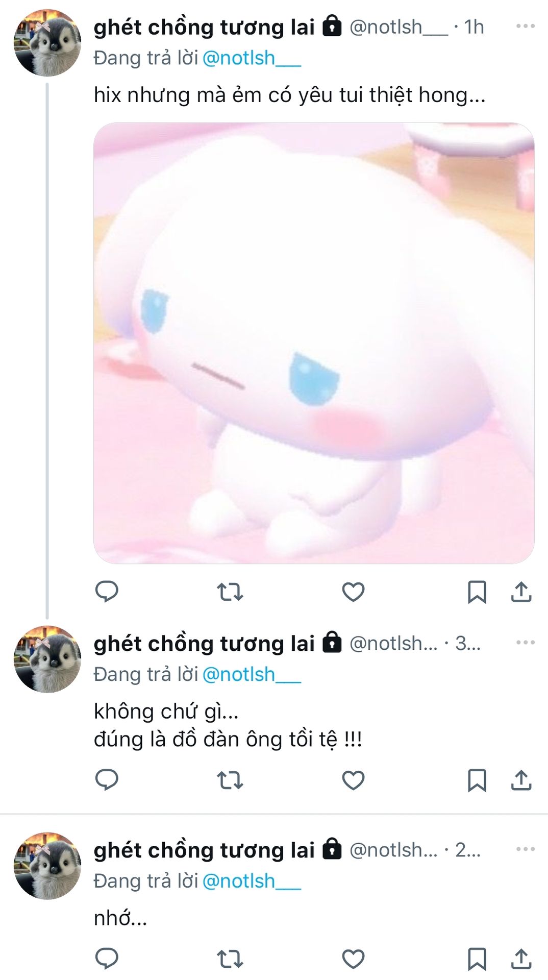Reply to the 'không chứ gì' tweet
The image size is (548, 980).
point(107,780)
